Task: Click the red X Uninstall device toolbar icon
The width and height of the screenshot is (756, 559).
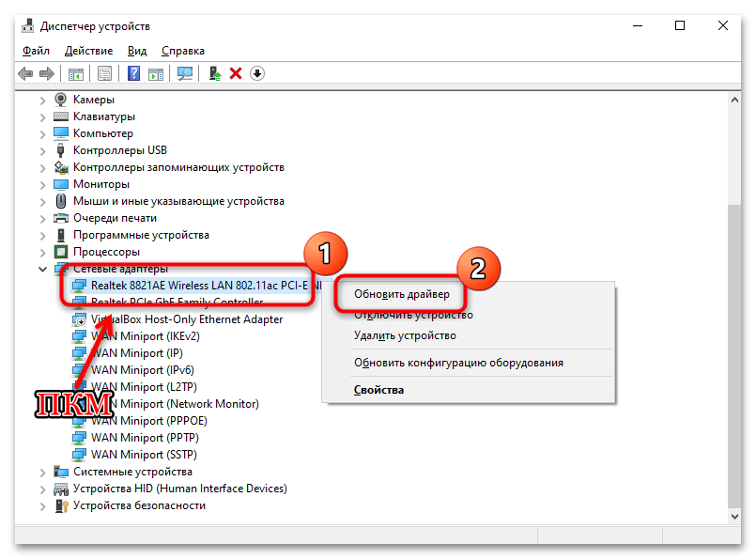Action: coord(236,73)
